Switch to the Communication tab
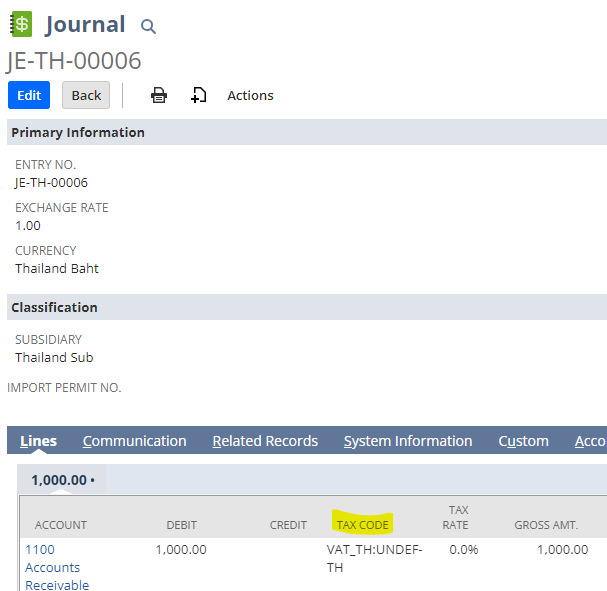Viewport: 607px width, 591px height. tap(134, 441)
